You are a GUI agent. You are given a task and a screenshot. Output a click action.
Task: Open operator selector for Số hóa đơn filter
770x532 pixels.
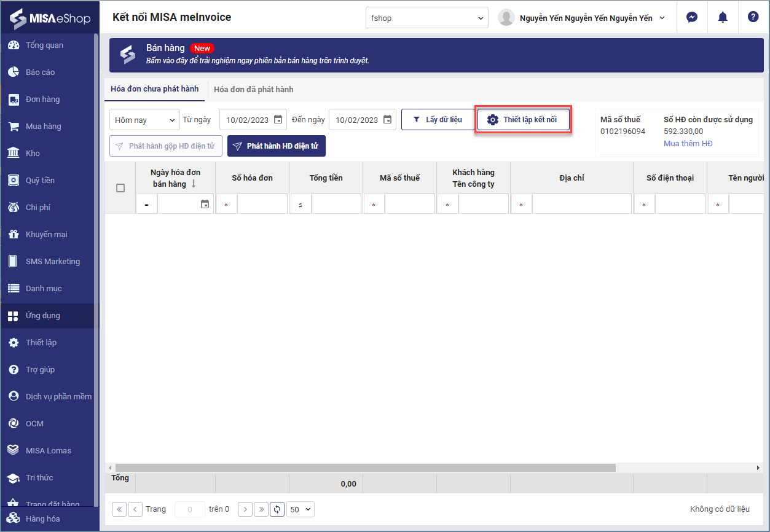pos(227,204)
